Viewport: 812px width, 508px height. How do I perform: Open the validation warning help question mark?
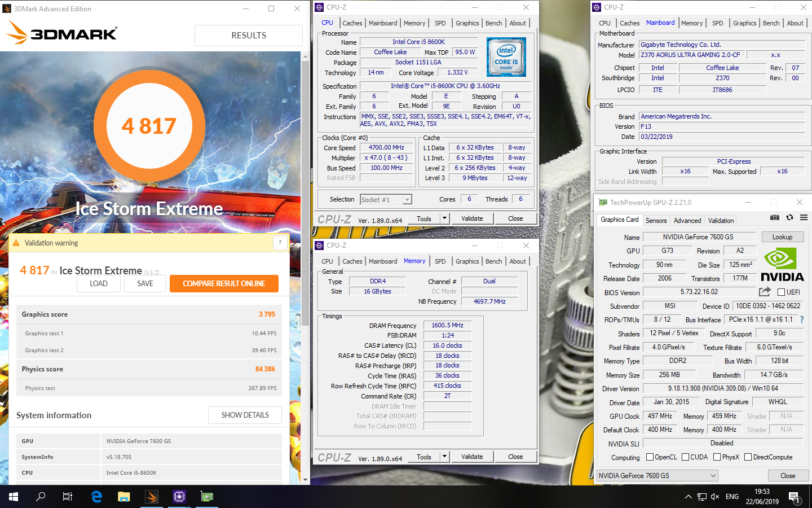280,243
